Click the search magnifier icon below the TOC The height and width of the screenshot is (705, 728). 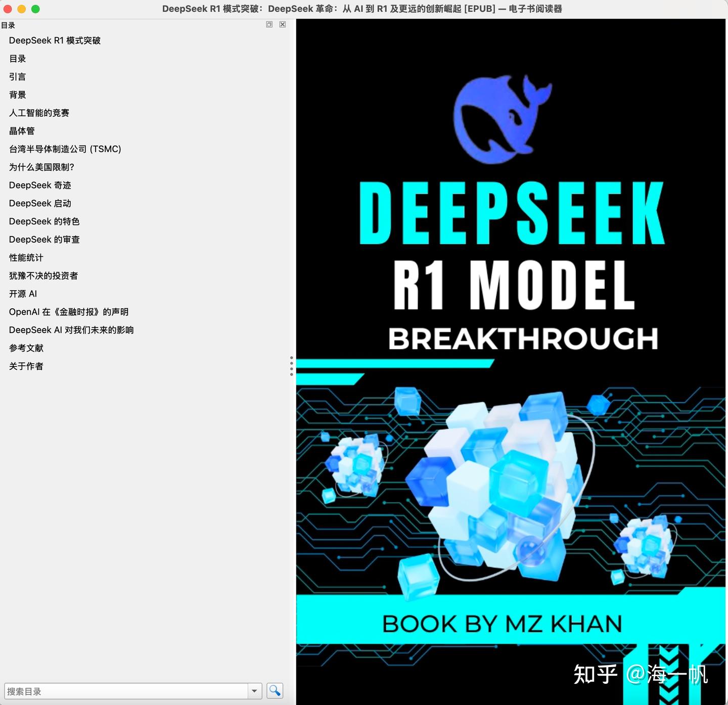tap(275, 690)
